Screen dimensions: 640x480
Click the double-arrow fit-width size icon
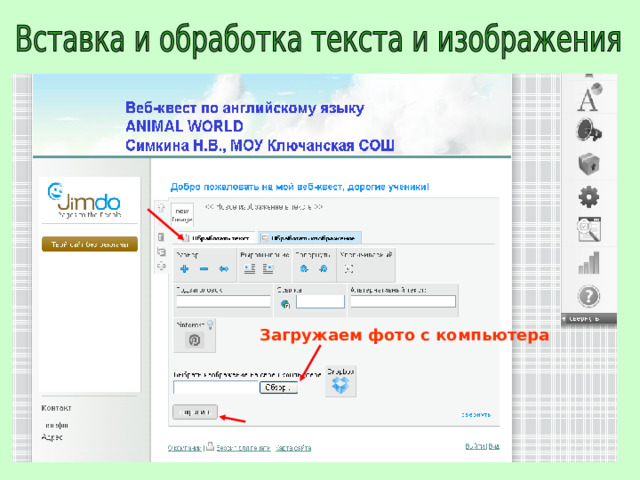click(x=224, y=269)
